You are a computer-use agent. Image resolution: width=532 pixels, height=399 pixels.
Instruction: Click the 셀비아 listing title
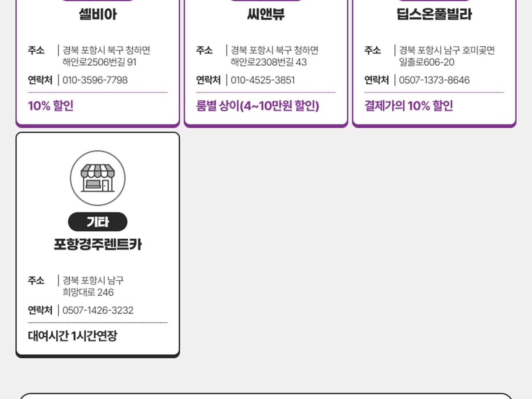(x=98, y=14)
